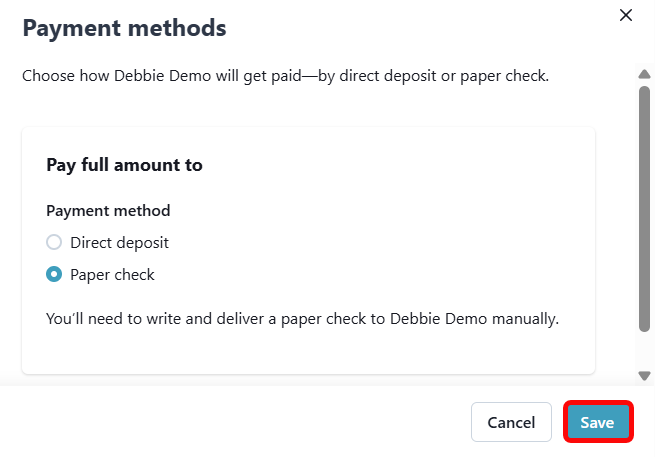Select the Direct deposit radio button

[x=54, y=242]
